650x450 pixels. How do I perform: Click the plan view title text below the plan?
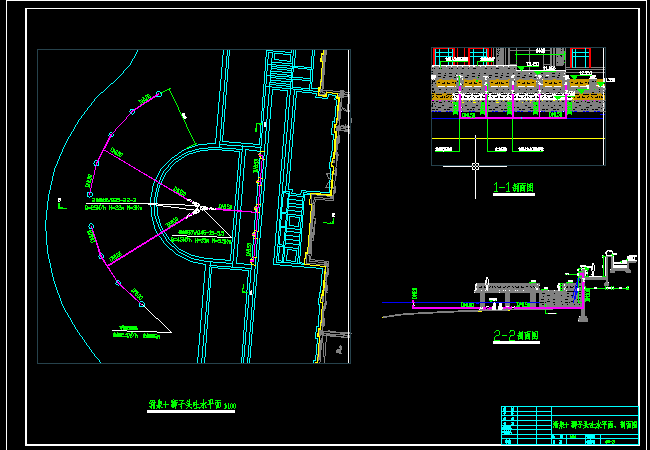click(191, 405)
